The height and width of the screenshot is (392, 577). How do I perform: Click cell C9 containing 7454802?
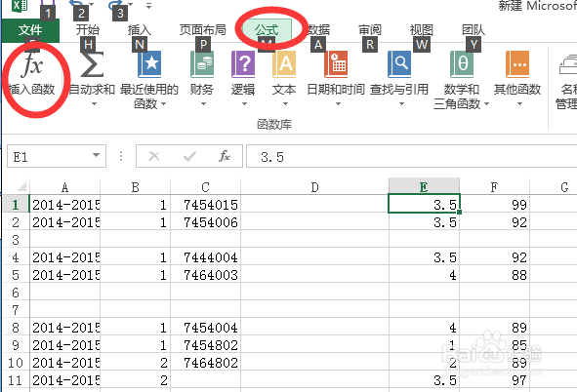point(205,345)
